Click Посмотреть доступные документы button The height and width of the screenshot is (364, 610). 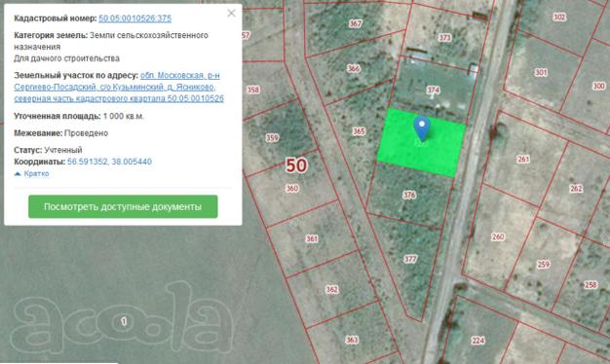[123, 206]
